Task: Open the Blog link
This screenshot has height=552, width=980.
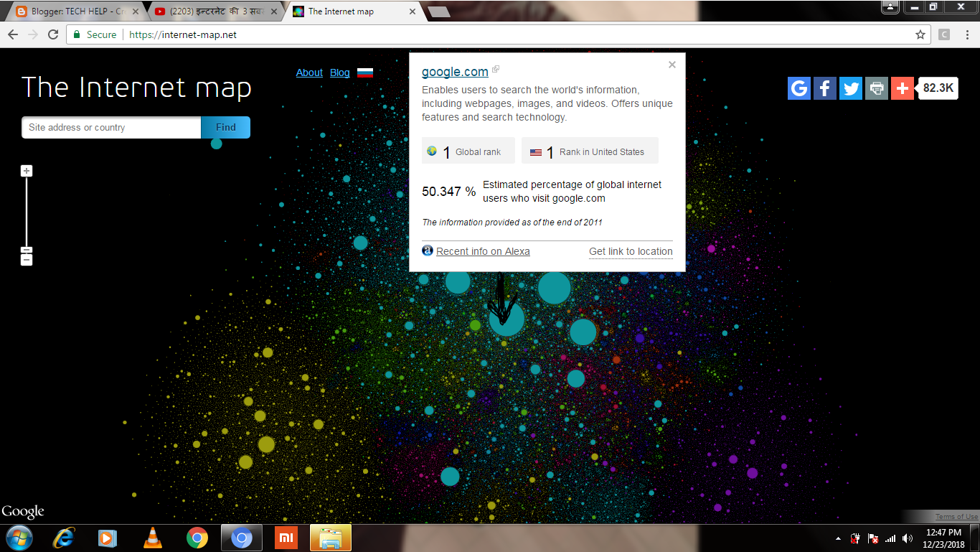Action: pos(340,72)
